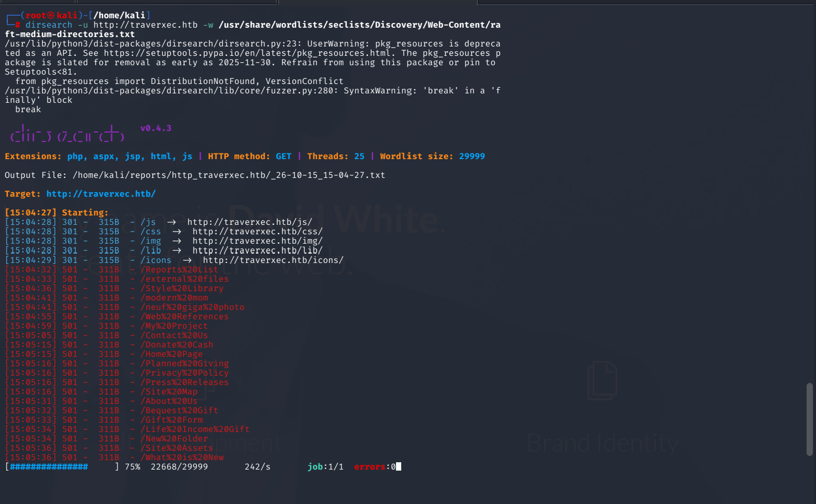The width and height of the screenshot is (816, 504).
Task: Click the /Home%20Page result path
Action: tap(172, 354)
